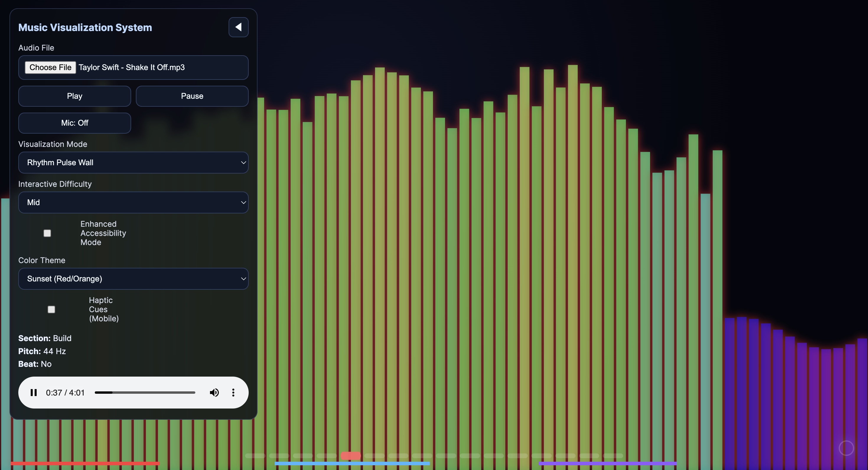Click the purple bar at bottom right
This screenshot has height=470, width=868.
608,463
